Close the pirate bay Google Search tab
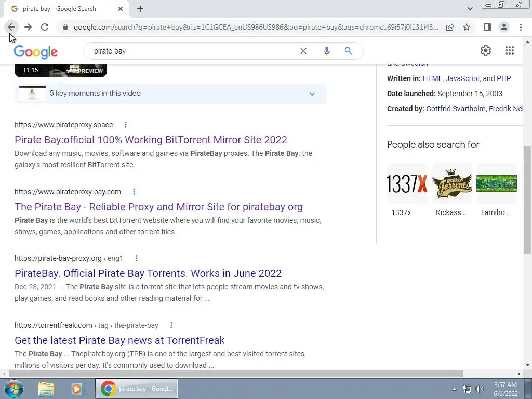532x399 pixels. [121, 9]
